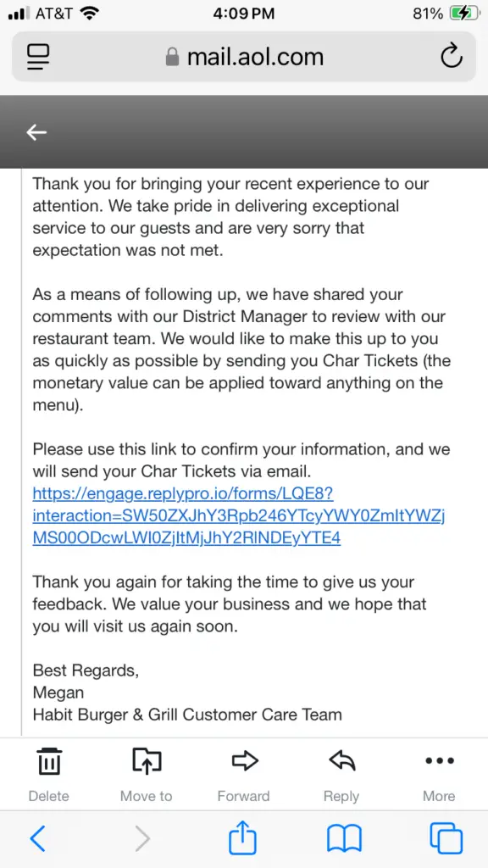Tap the back arrow in the mail header
488x868 pixels.
pyautogui.click(x=37, y=132)
